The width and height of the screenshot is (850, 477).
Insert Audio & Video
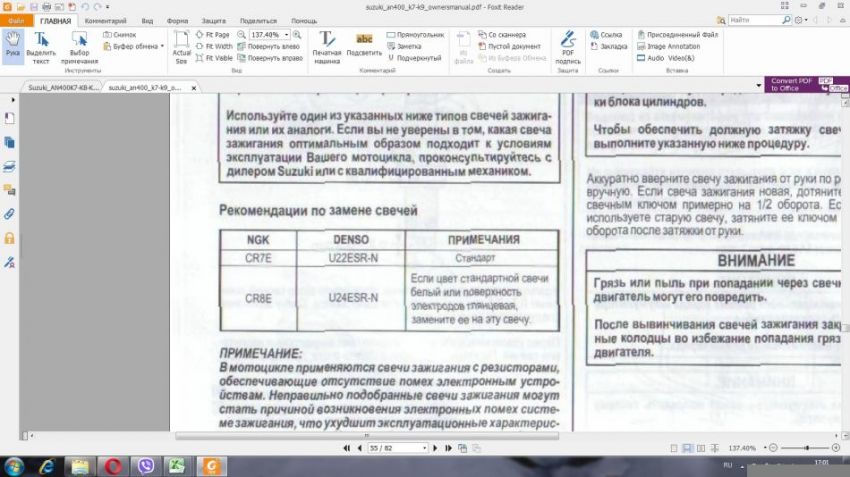click(x=666, y=58)
